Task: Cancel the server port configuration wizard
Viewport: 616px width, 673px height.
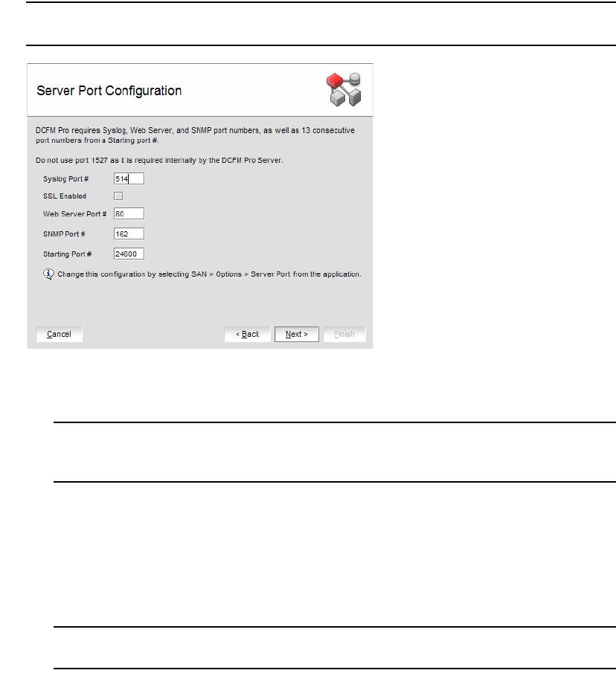Action: tap(59, 334)
